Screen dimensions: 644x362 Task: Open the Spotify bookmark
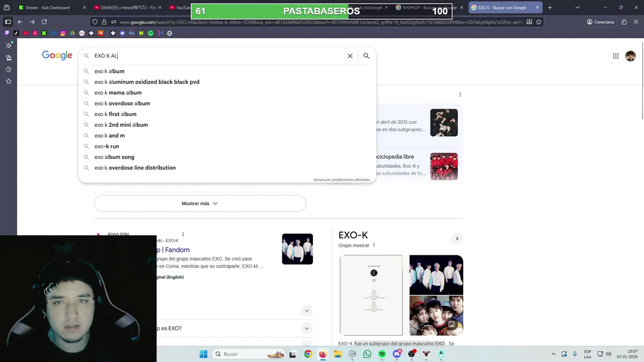[x=150, y=33]
